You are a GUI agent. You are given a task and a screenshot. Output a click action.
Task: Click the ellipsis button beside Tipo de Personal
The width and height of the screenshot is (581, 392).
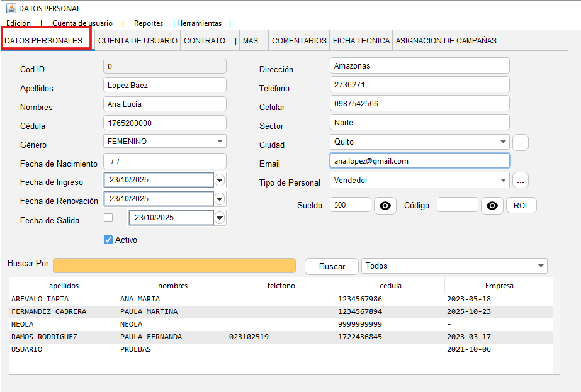[520, 181]
